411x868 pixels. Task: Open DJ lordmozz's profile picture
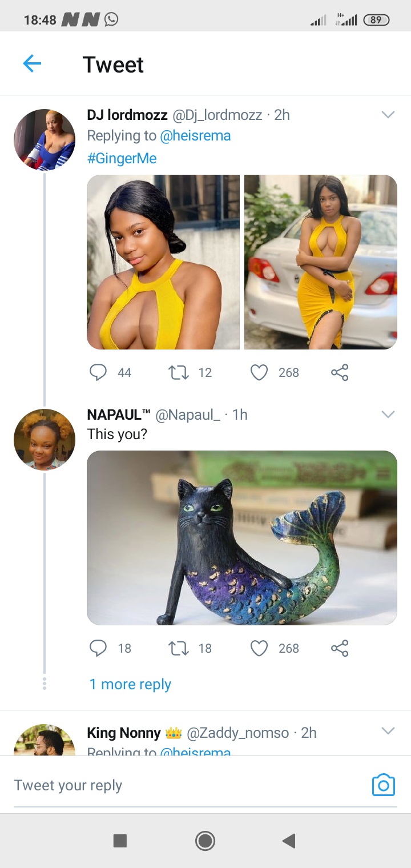pyautogui.click(x=45, y=140)
